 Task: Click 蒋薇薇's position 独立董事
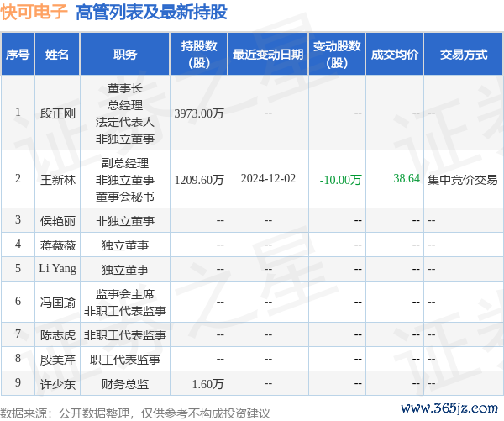tap(124, 245)
